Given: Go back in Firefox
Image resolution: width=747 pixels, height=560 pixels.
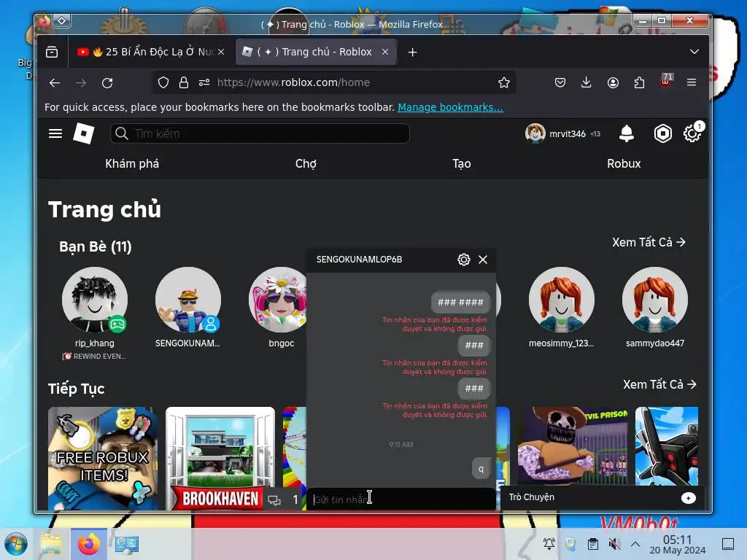Looking at the screenshot, I should click(55, 83).
